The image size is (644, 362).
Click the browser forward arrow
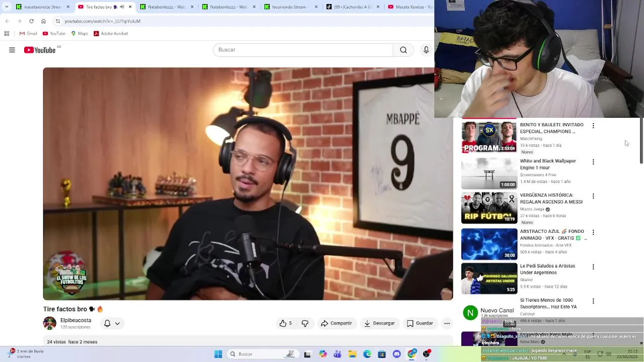pyautogui.click(x=19, y=21)
